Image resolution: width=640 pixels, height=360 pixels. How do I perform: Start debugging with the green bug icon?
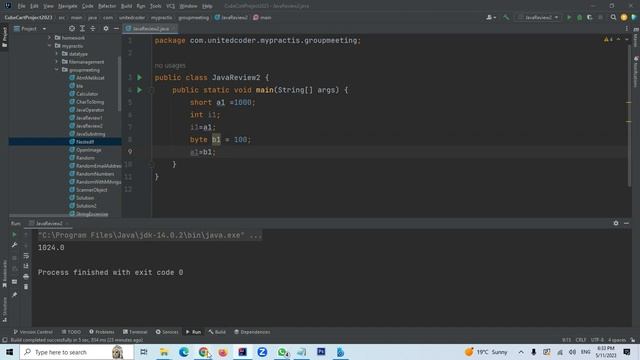point(579,18)
